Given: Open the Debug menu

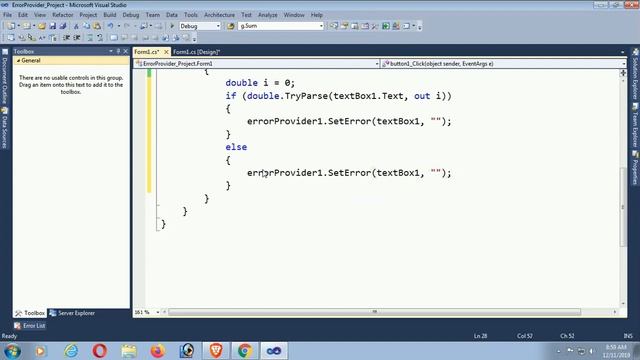Looking at the screenshot, I should [131, 15].
